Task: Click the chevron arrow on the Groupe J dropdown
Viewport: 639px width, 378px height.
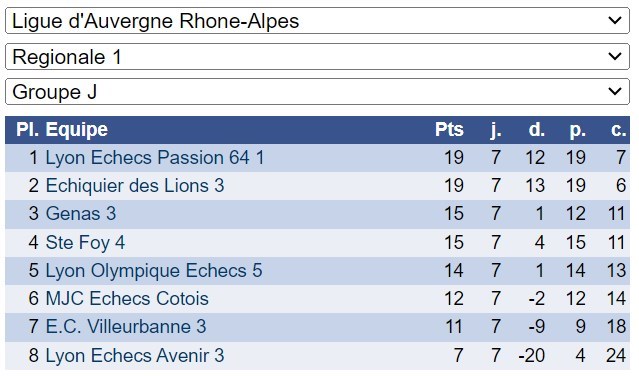Action: 615,91
